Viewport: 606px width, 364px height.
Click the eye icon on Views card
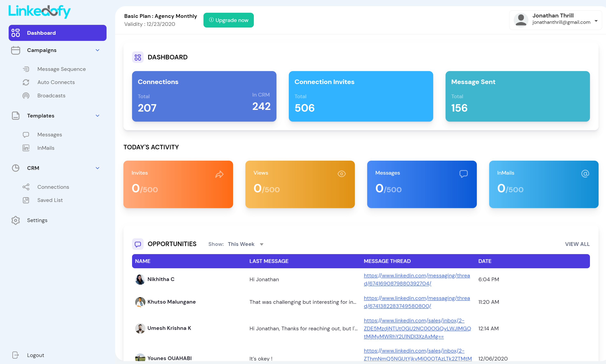(341, 174)
